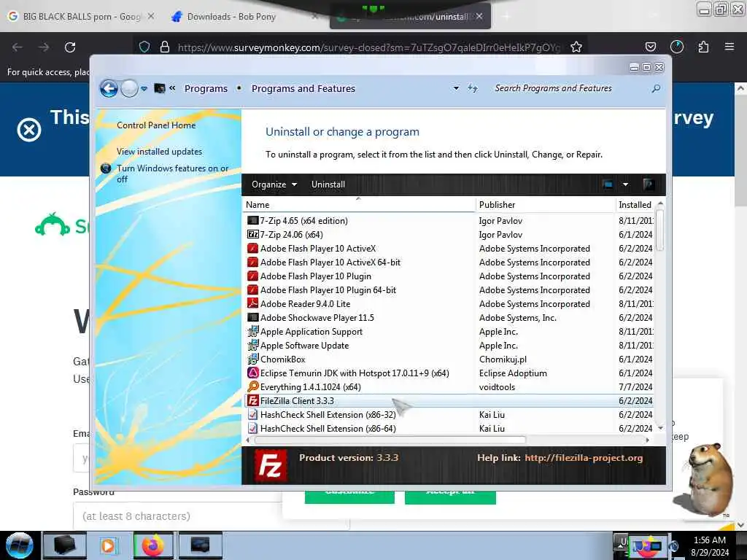Open media player taskbar icon
Image resolution: width=747 pixels, height=560 pixels.
coord(109,546)
